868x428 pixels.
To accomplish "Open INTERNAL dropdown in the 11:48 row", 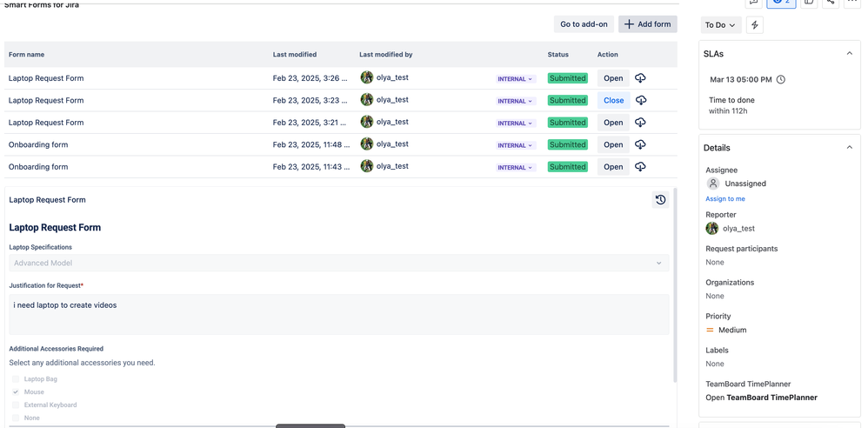I will tap(516, 145).
